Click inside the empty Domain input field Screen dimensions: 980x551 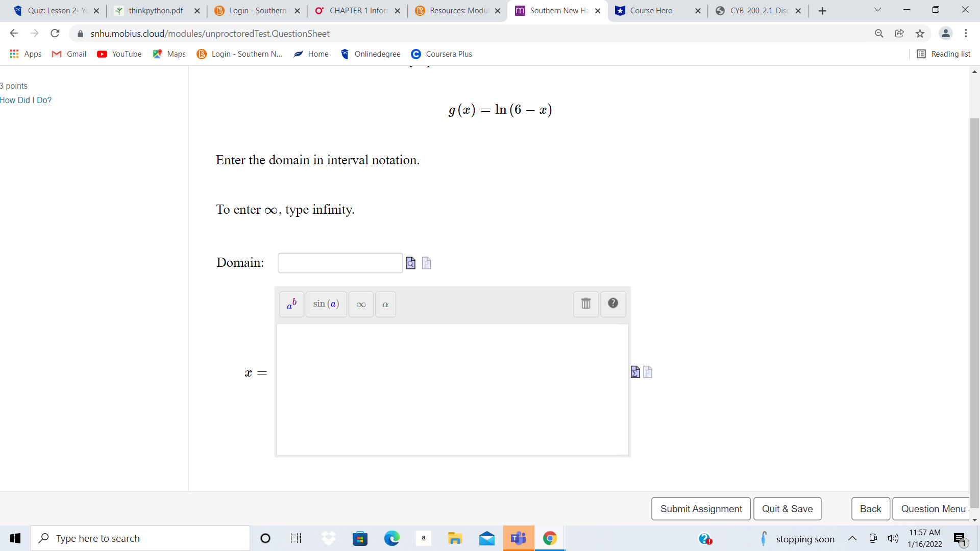339,263
